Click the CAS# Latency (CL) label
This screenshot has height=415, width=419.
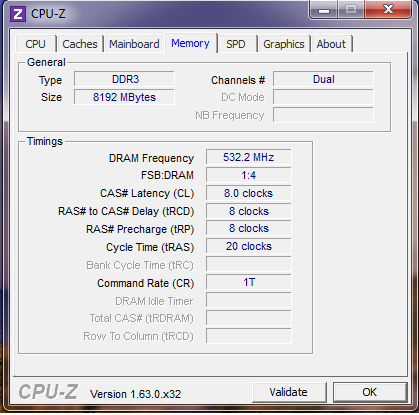pos(147,193)
